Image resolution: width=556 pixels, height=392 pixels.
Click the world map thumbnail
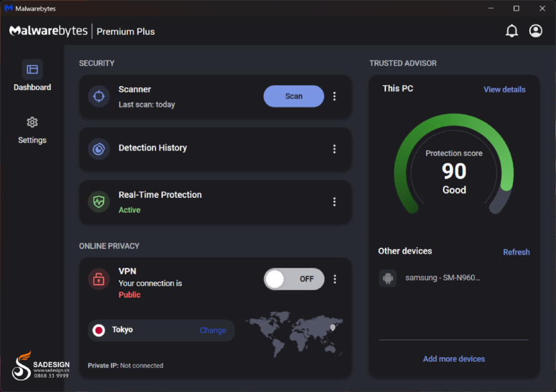pos(294,333)
